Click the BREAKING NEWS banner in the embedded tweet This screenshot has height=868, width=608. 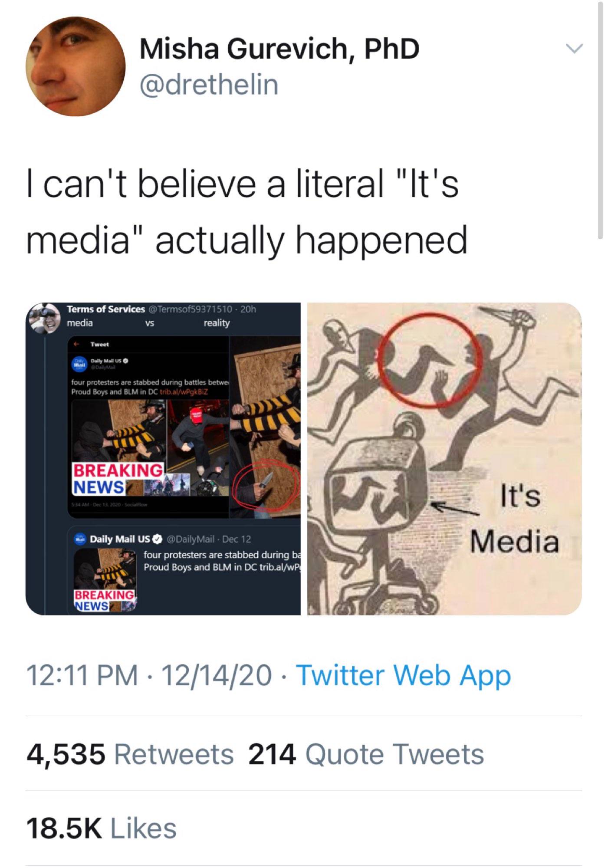(118, 479)
